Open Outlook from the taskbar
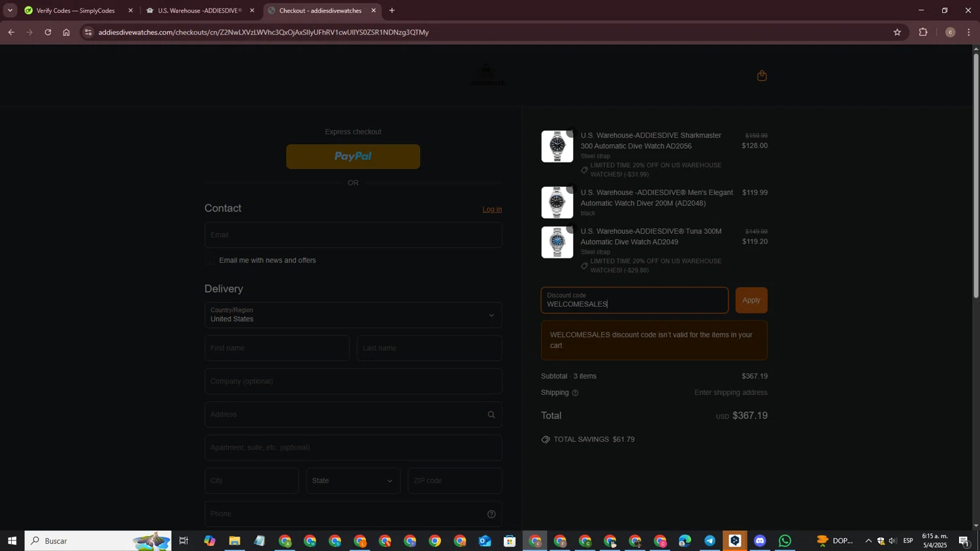This screenshot has height=551, width=980. tap(485, 541)
